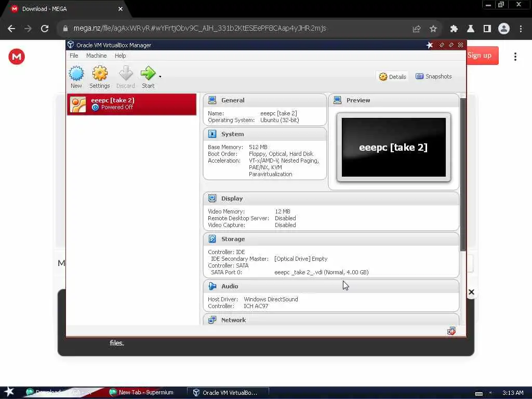This screenshot has width=532, height=399.
Task: Click the System section chip icon
Action: pyautogui.click(x=212, y=134)
